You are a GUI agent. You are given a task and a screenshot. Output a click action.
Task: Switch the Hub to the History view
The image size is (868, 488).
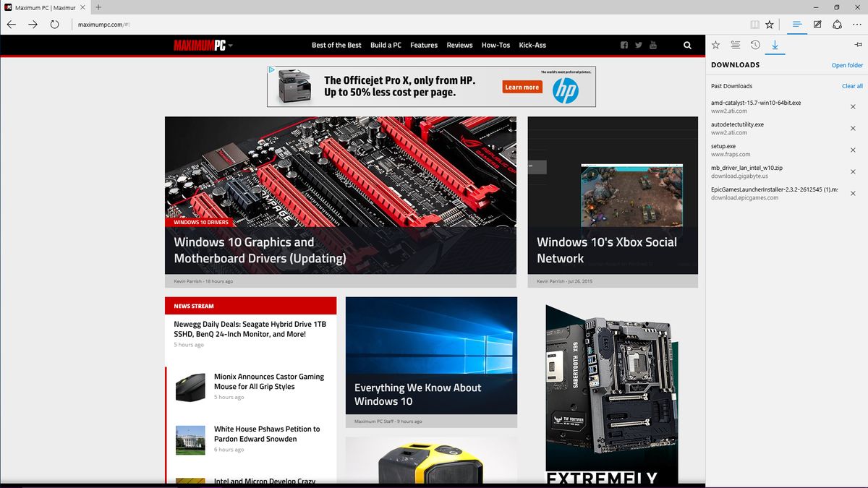coord(756,45)
